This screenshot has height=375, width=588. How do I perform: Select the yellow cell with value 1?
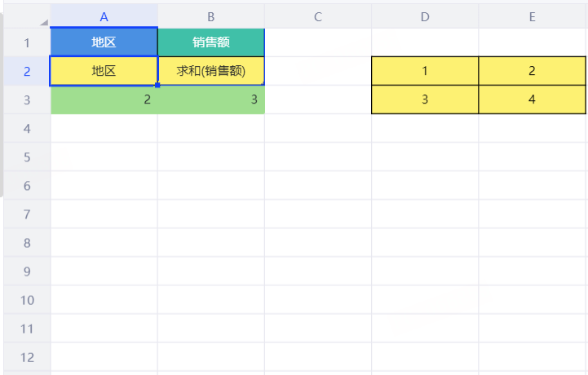(424, 71)
